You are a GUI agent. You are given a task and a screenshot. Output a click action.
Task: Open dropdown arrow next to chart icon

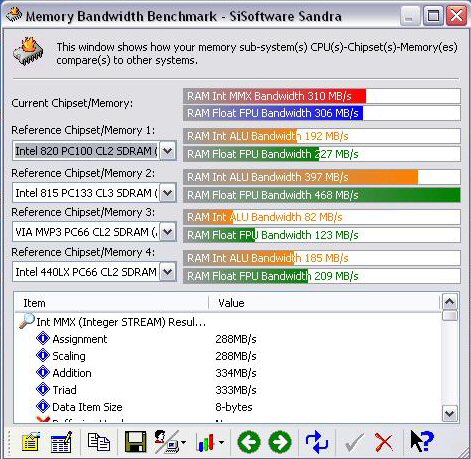(221, 443)
